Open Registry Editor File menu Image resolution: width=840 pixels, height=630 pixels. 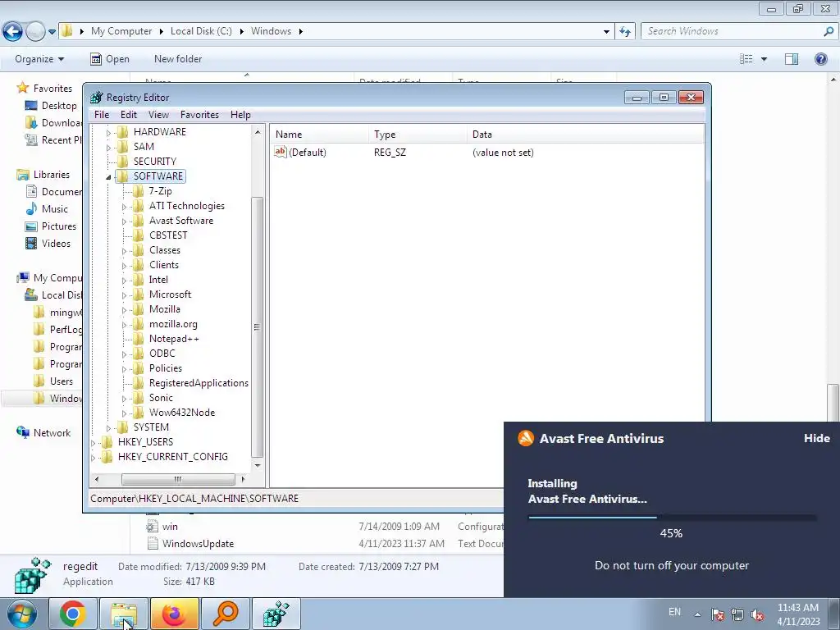point(101,115)
